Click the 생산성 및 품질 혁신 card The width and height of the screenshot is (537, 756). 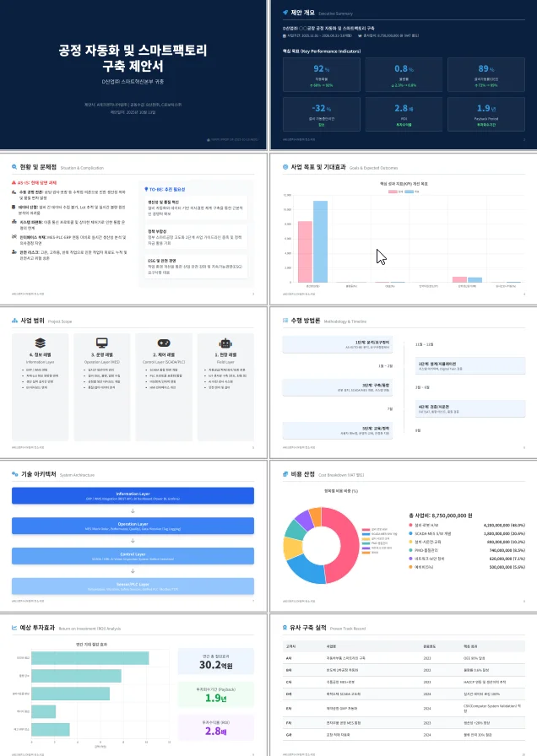(x=196, y=208)
